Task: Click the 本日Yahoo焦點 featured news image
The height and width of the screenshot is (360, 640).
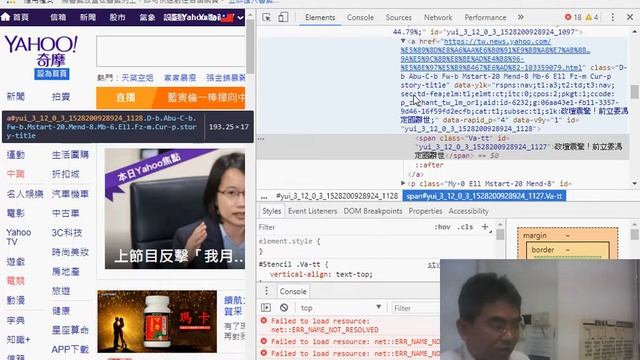Action: tap(175, 209)
